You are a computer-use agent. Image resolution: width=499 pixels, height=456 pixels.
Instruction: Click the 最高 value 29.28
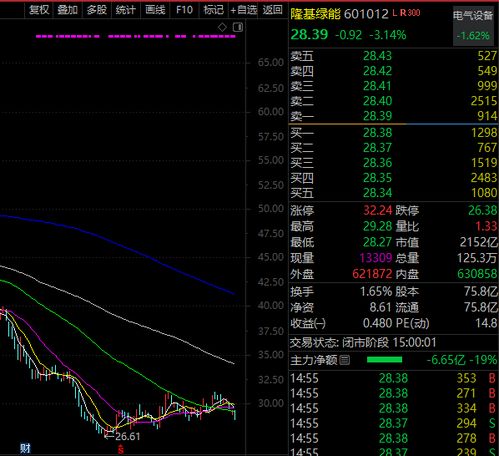(377, 226)
